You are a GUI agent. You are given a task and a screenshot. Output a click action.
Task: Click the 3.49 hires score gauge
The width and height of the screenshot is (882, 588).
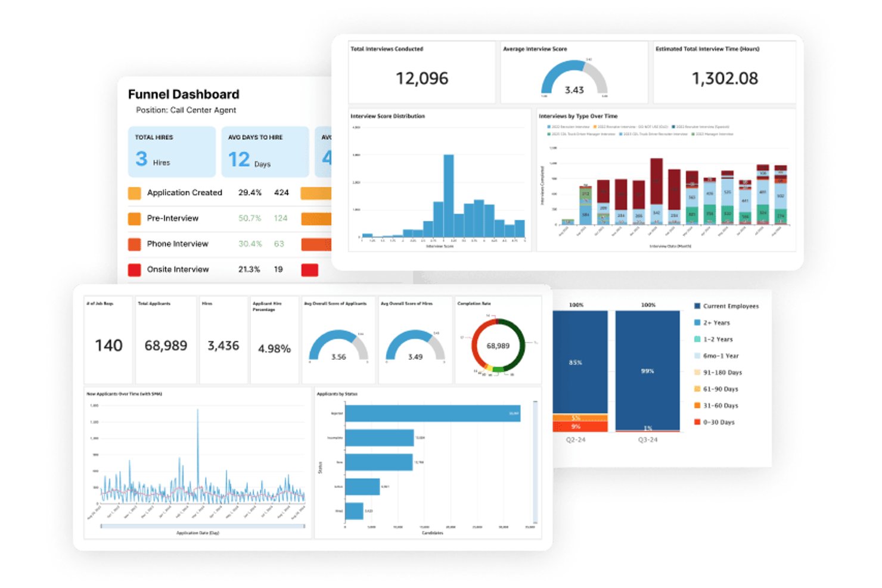pyautogui.click(x=415, y=346)
